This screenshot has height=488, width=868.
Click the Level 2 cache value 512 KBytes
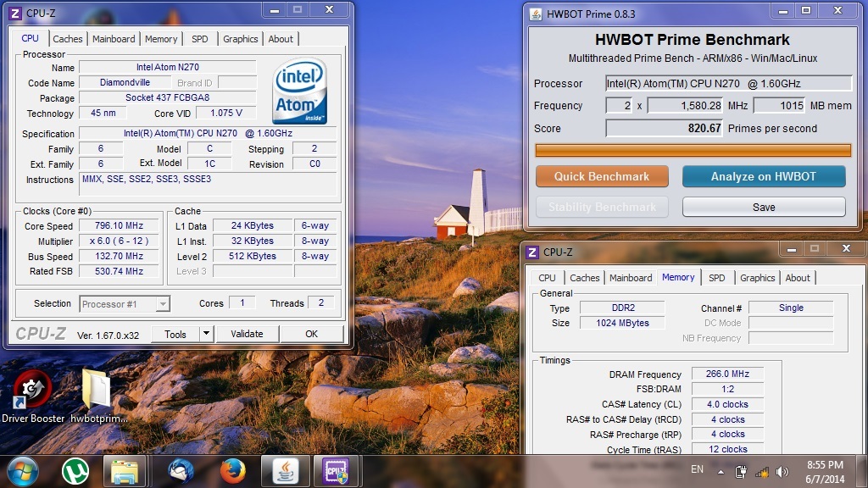(x=253, y=256)
